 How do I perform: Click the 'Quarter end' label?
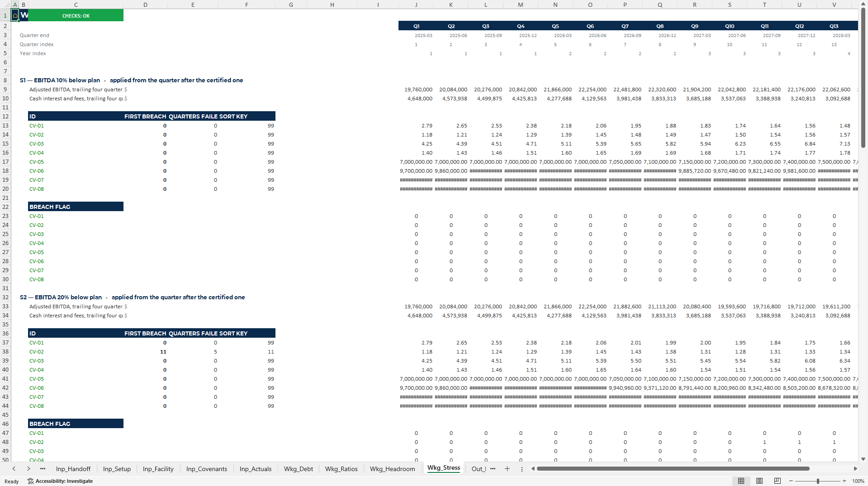click(x=34, y=35)
